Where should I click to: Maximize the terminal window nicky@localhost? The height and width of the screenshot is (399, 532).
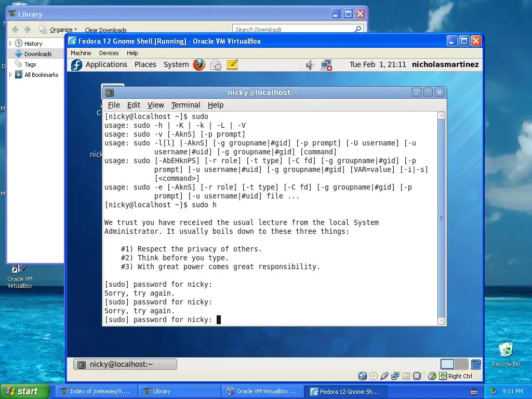click(428, 92)
